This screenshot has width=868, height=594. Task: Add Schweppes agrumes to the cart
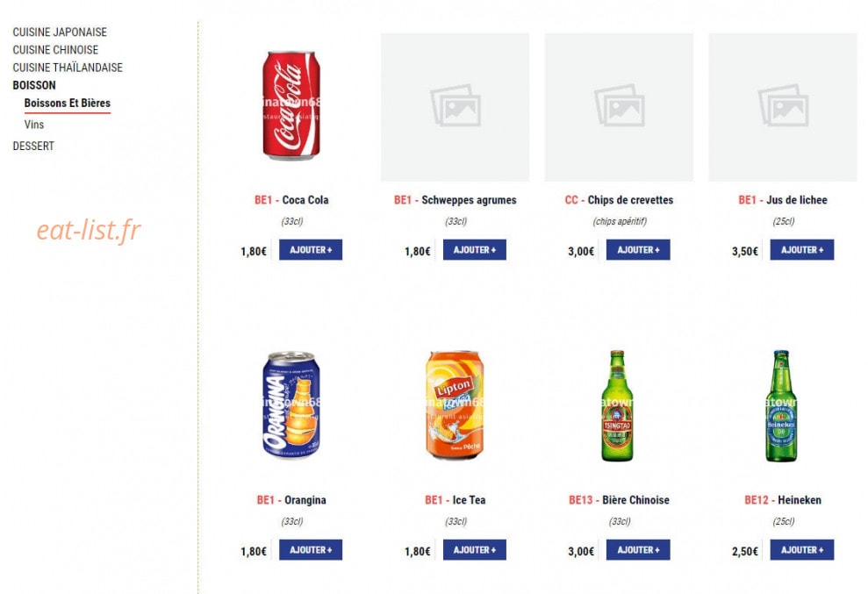coord(475,250)
